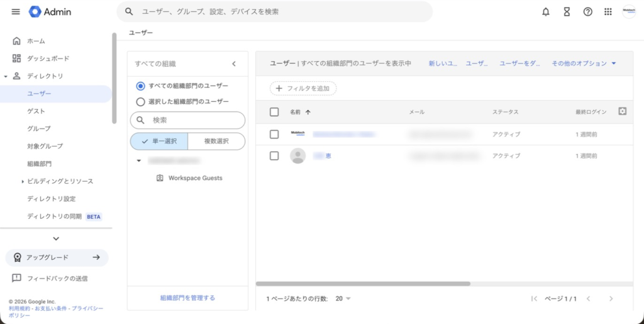This screenshot has height=324, width=644.
Task: Open ディレクトリの同期 BETA item
Action: (x=65, y=216)
